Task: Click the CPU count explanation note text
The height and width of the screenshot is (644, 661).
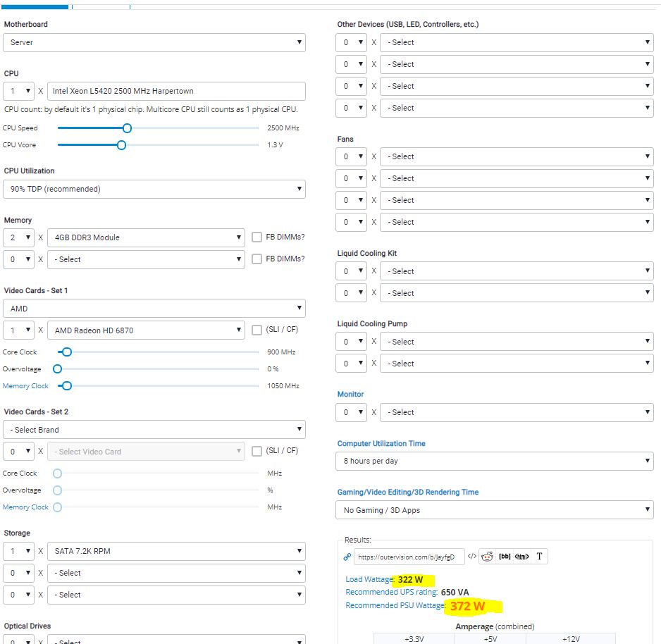Action: pos(151,110)
